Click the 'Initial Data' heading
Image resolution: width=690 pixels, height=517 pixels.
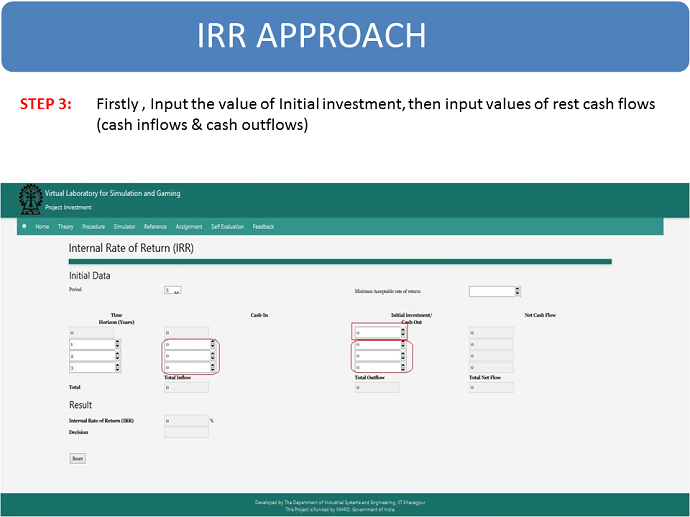coord(90,275)
